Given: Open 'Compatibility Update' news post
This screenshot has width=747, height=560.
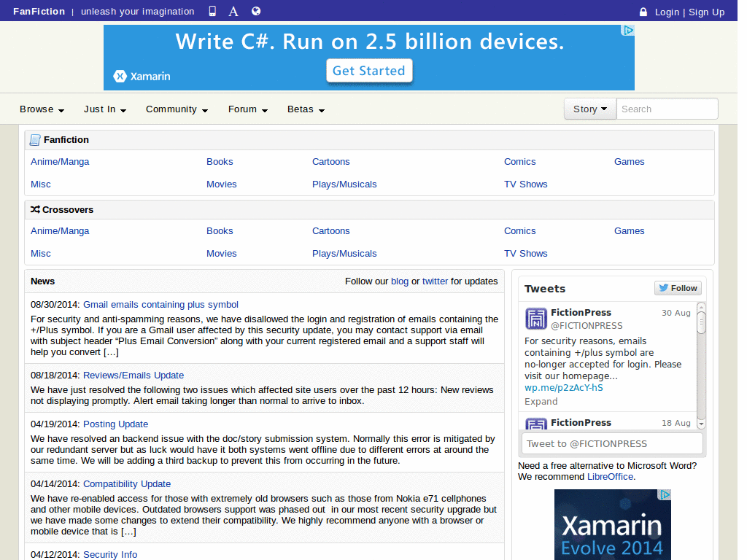Looking at the screenshot, I should (x=127, y=484).
